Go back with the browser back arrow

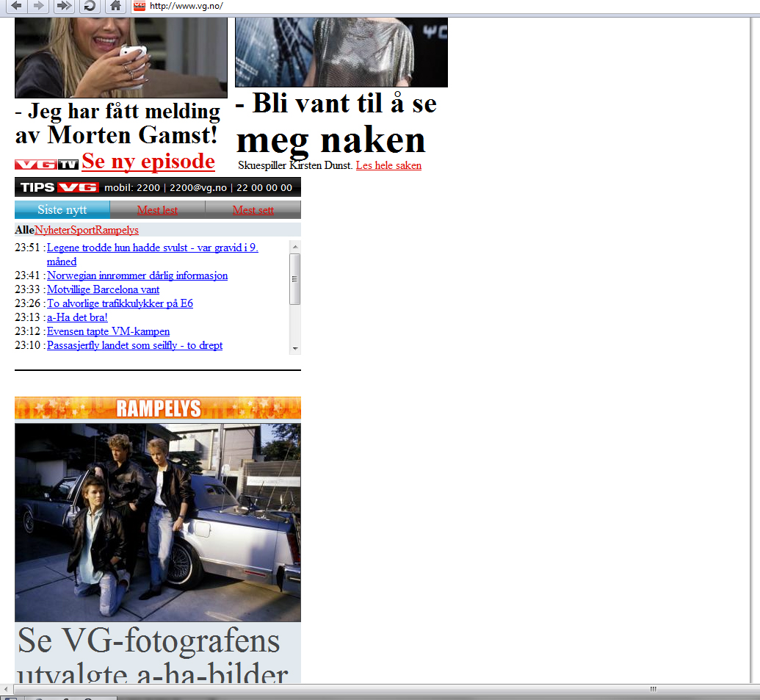point(16,6)
